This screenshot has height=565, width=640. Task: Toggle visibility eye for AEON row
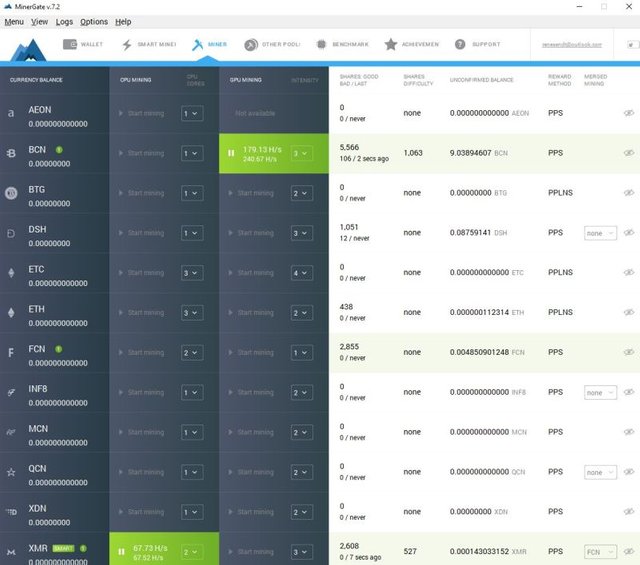pyautogui.click(x=629, y=113)
